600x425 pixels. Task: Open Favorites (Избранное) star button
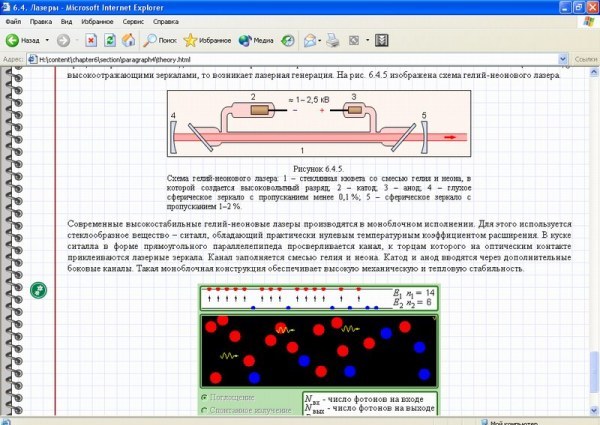pos(207,40)
